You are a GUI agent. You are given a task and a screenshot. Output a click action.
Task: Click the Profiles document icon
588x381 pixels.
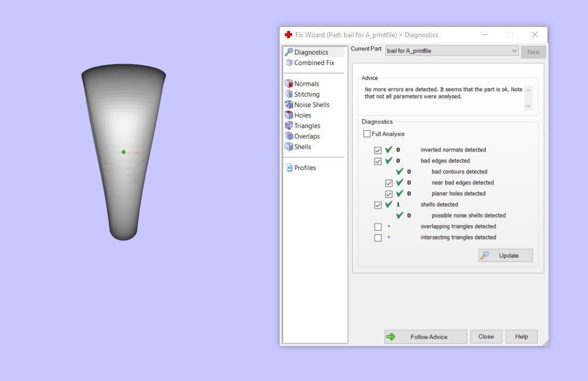tap(289, 167)
